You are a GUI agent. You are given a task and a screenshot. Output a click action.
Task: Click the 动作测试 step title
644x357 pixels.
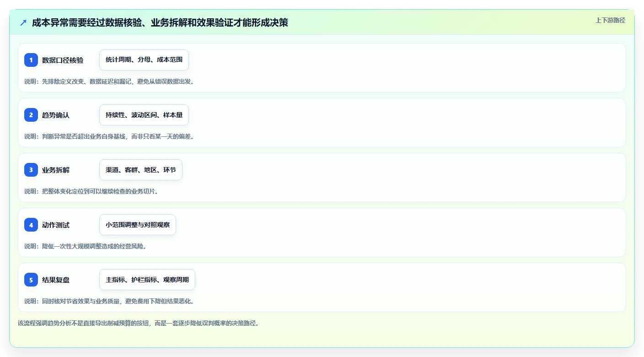[x=56, y=225]
